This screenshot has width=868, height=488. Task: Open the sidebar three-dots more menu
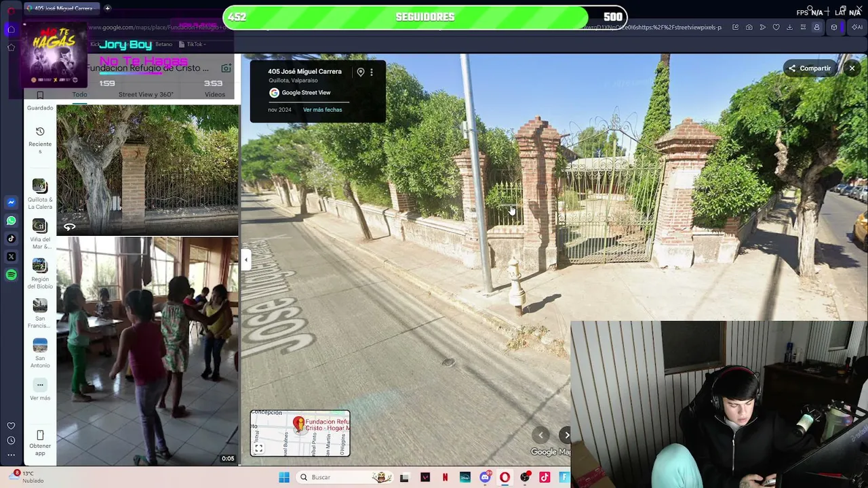11,455
